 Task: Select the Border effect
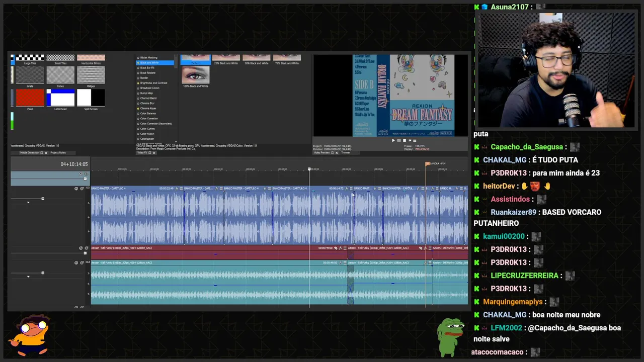click(144, 78)
